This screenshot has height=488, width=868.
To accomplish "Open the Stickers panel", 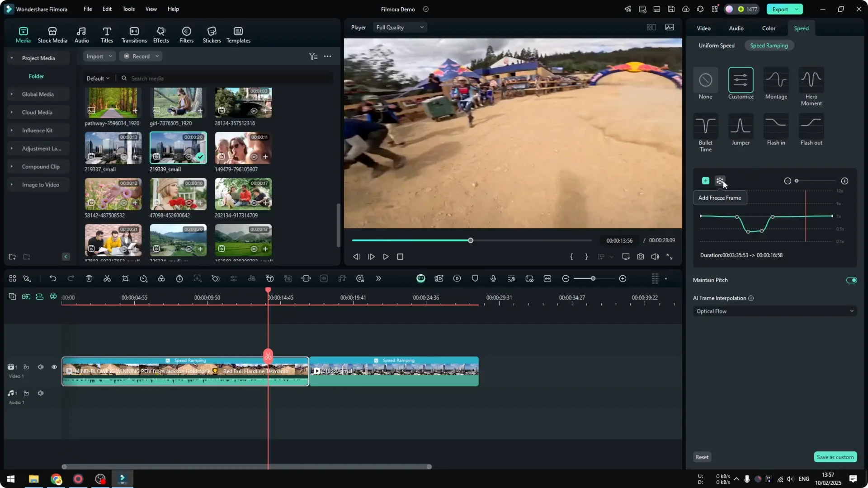I will coord(212,34).
